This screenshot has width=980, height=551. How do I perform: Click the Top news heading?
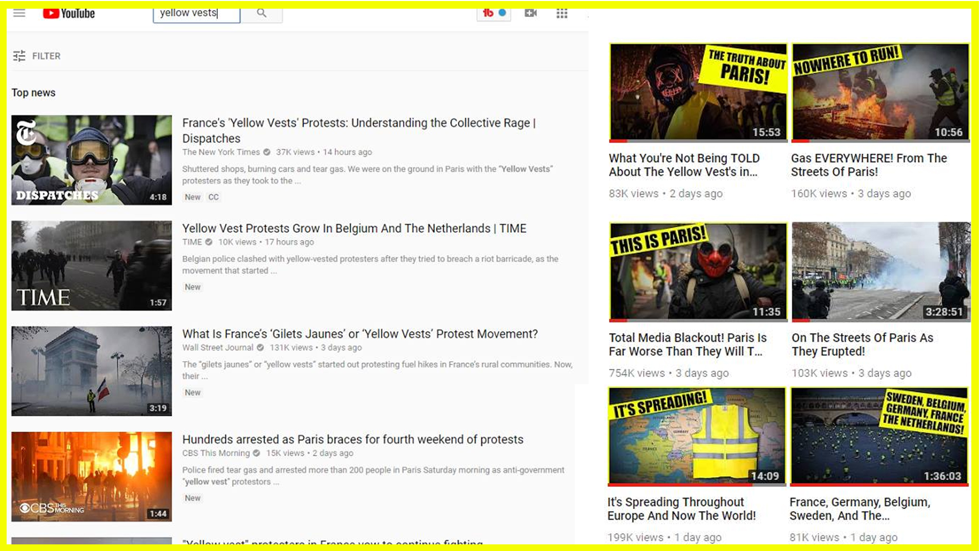click(34, 93)
